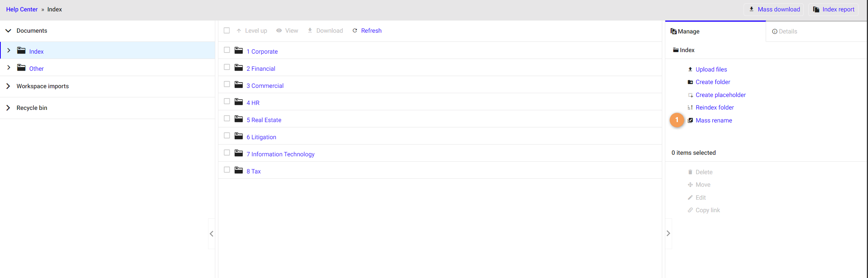Tick the 5 Real Estate checkbox
Image resolution: width=868 pixels, height=278 pixels.
click(227, 118)
